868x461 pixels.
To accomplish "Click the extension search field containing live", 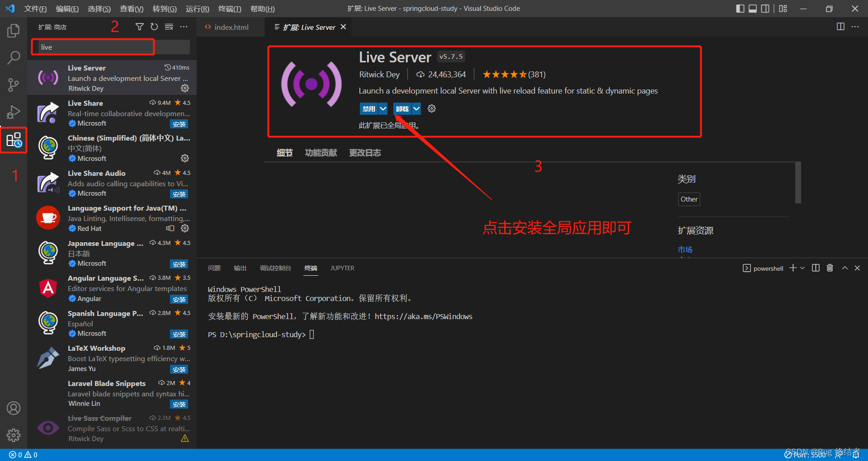I will click(110, 47).
